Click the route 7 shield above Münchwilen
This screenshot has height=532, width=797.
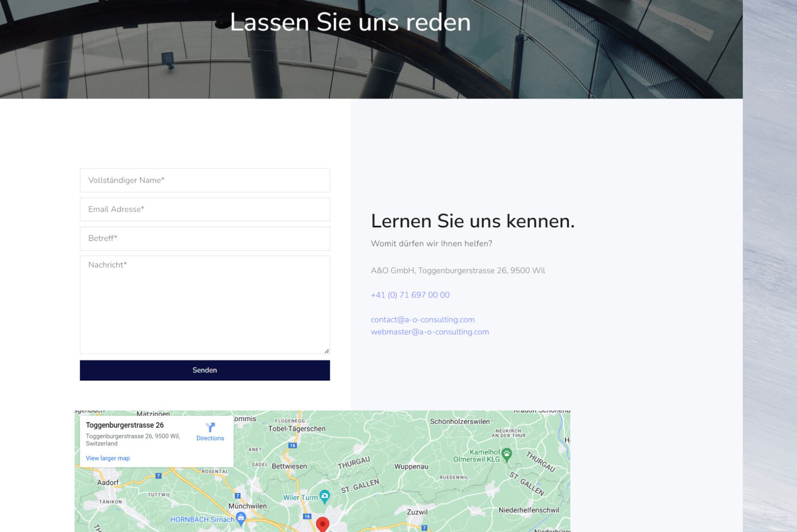[237, 495]
